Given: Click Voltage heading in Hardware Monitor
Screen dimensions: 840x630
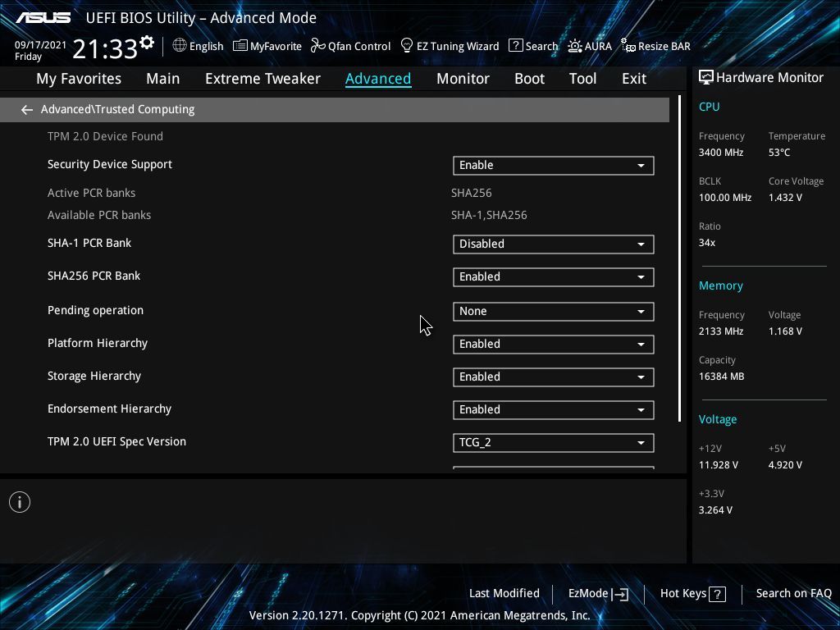Looking at the screenshot, I should click(x=717, y=419).
